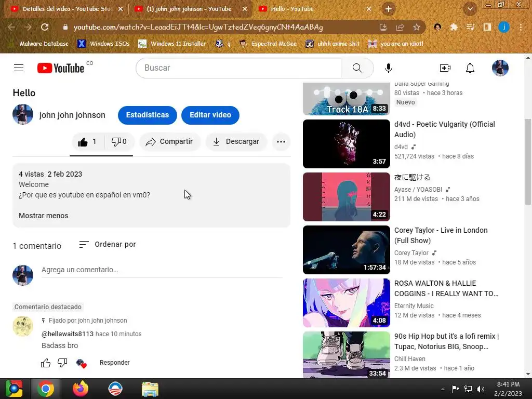This screenshot has height=399, width=532.
Task: Click in the Buscar search box
Action: [x=238, y=68]
